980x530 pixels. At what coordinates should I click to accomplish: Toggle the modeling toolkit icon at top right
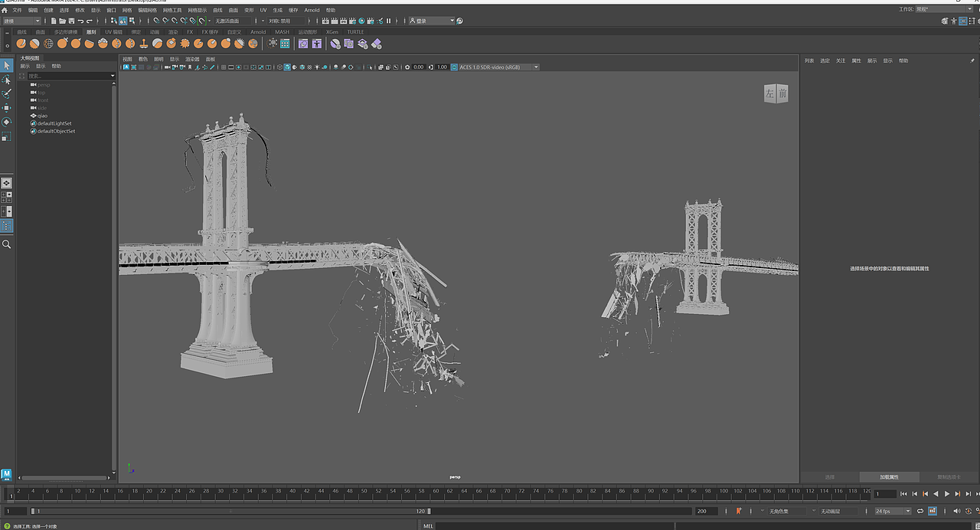pyautogui.click(x=945, y=21)
